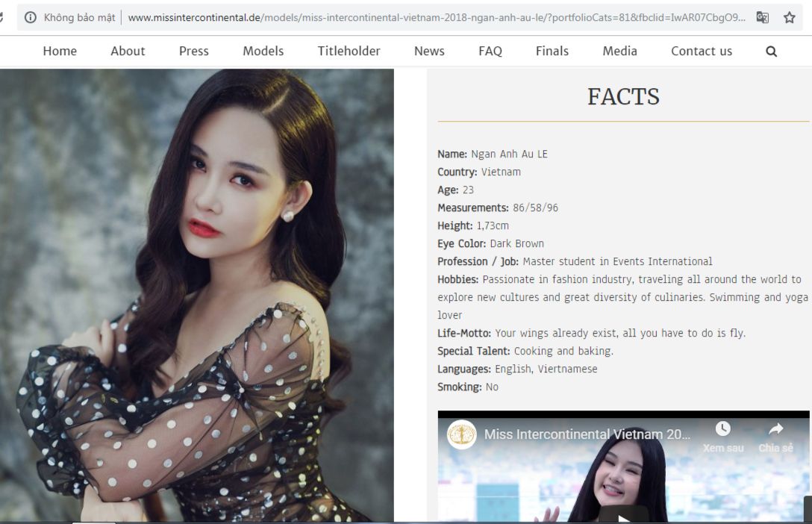Go to the About page
The width and height of the screenshot is (812, 524).
128,52
